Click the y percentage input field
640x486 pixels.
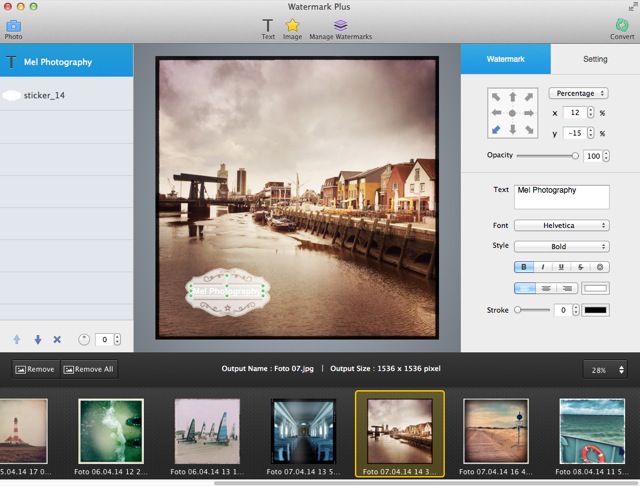pyautogui.click(x=575, y=133)
